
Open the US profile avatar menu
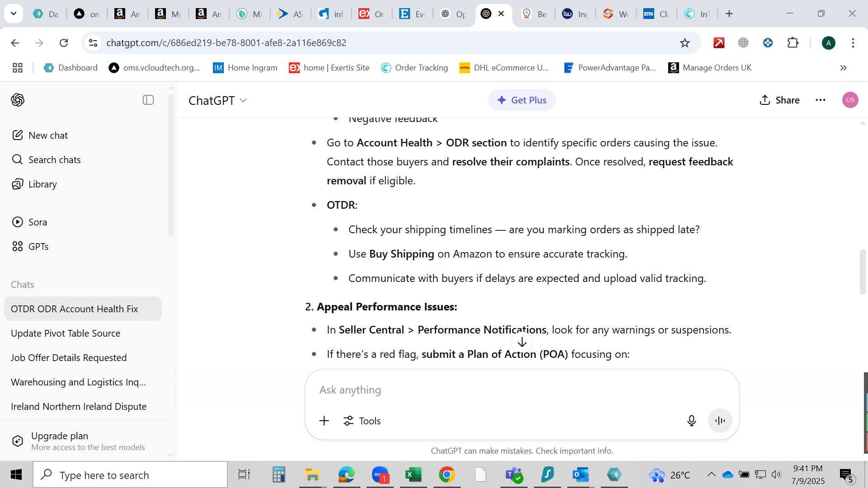coord(850,100)
